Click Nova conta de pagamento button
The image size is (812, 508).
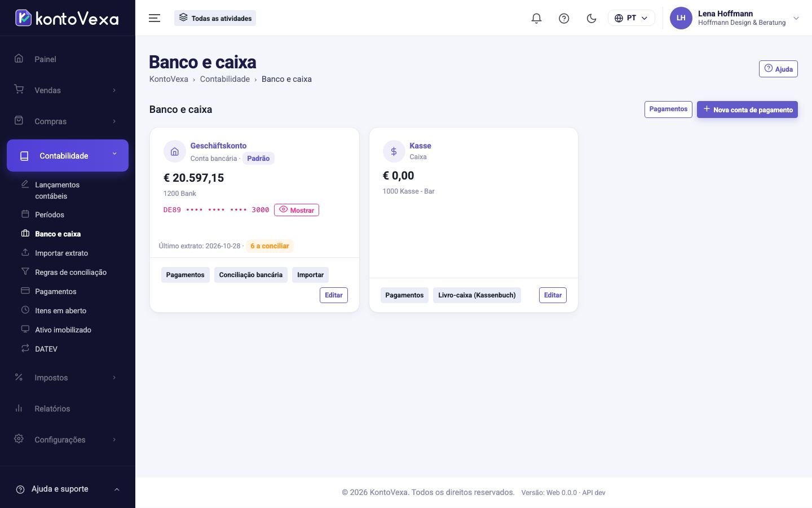pyautogui.click(x=747, y=110)
